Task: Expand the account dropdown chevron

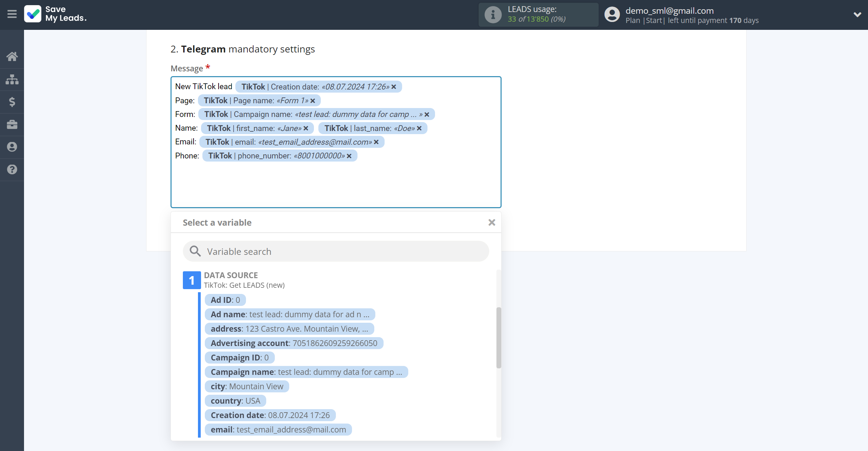Action: pos(857,14)
